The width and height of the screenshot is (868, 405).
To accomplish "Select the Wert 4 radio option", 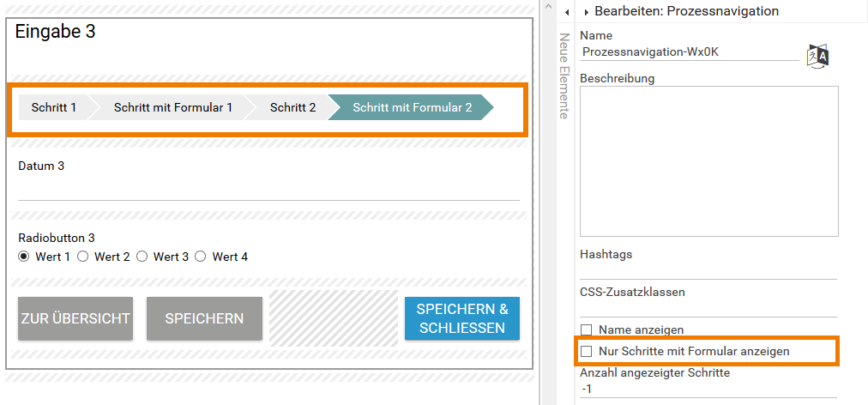I will pos(201,257).
